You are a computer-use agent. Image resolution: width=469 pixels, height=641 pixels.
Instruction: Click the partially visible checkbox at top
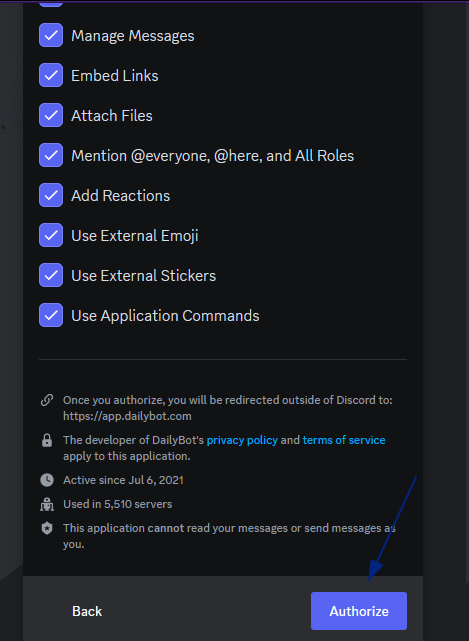pos(51,4)
